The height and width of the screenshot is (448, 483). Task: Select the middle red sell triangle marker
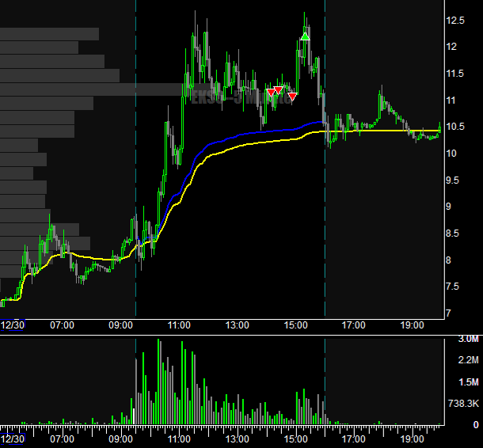point(278,90)
